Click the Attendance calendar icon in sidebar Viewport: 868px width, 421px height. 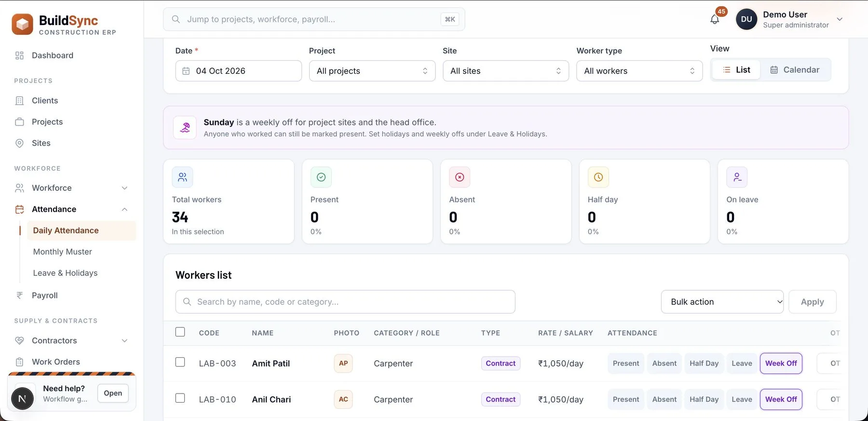[x=19, y=209]
